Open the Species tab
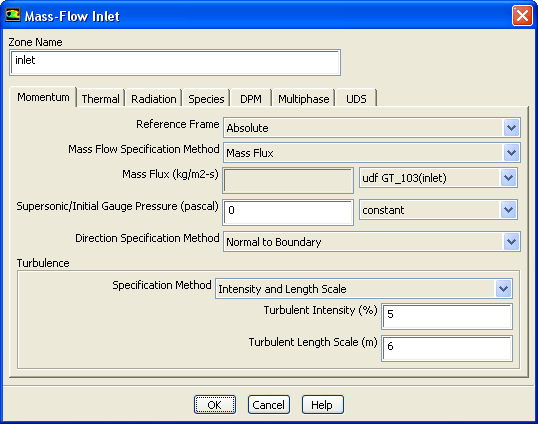This screenshot has width=538, height=424. pyautogui.click(x=206, y=99)
